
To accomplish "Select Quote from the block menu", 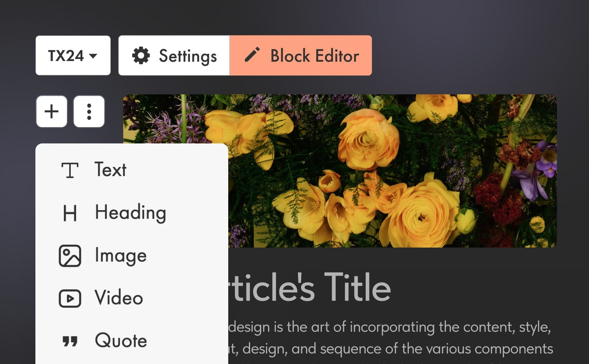I will pyautogui.click(x=121, y=341).
